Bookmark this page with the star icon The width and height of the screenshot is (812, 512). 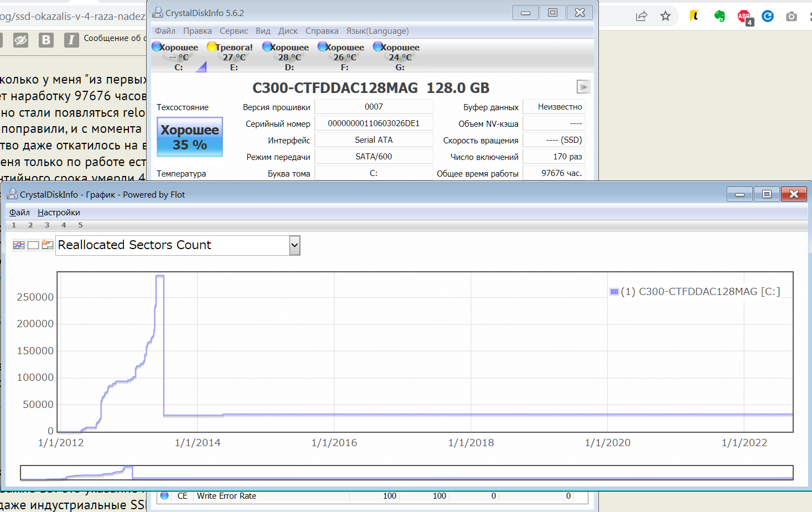[x=665, y=16]
